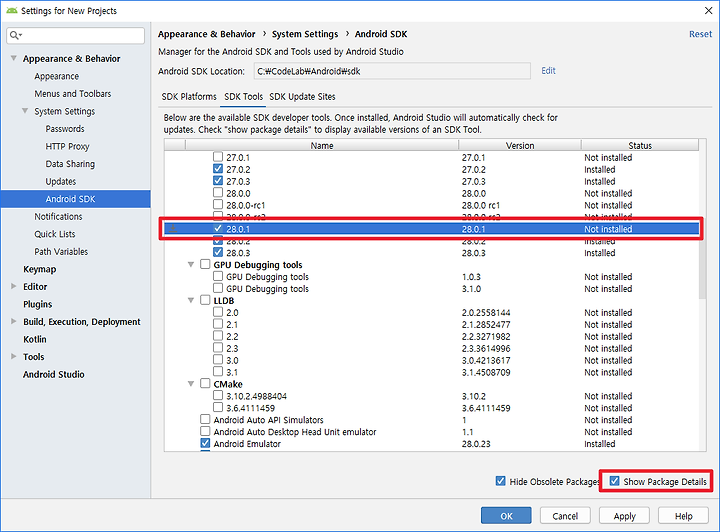
Task: Switch to SDK Platforms tab
Action: click(189, 97)
